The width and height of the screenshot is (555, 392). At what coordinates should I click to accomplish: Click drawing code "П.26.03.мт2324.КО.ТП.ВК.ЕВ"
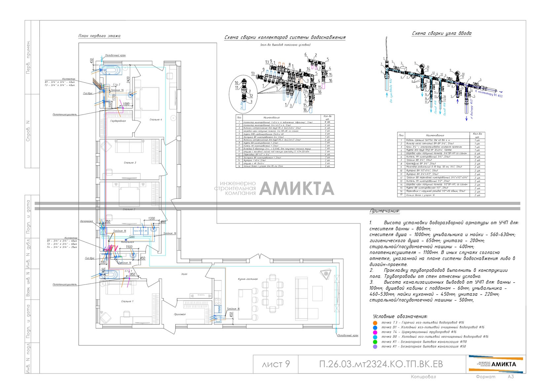381,364
